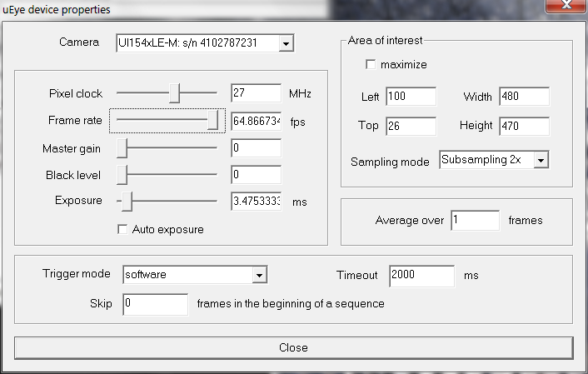588x374 pixels.
Task: Click the Exposure slider handle
Action: pos(127,202)
